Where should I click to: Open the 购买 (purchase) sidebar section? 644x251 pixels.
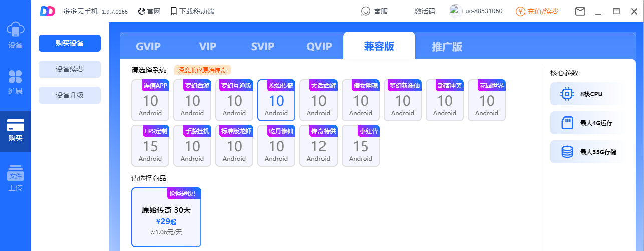click(15, 131)
